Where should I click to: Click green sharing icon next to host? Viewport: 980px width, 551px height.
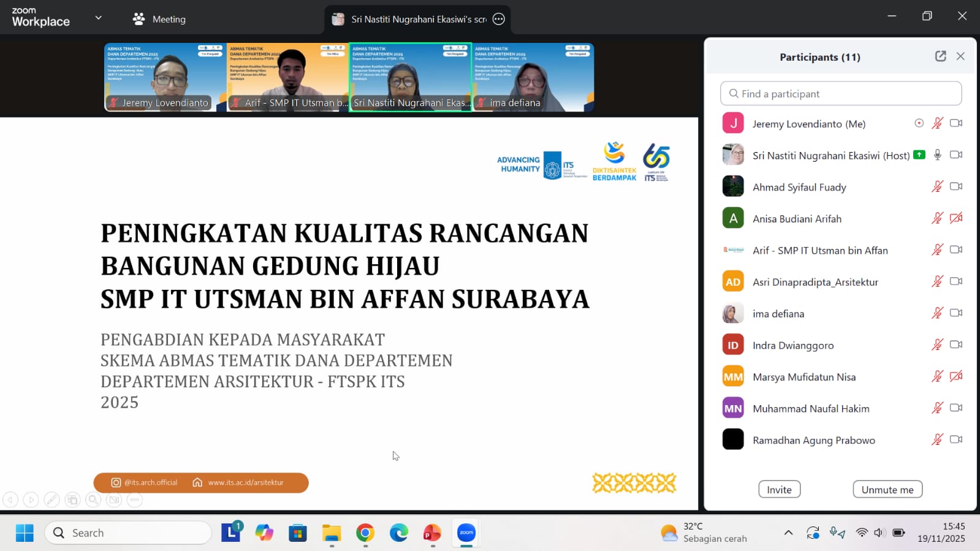point(919,155)
